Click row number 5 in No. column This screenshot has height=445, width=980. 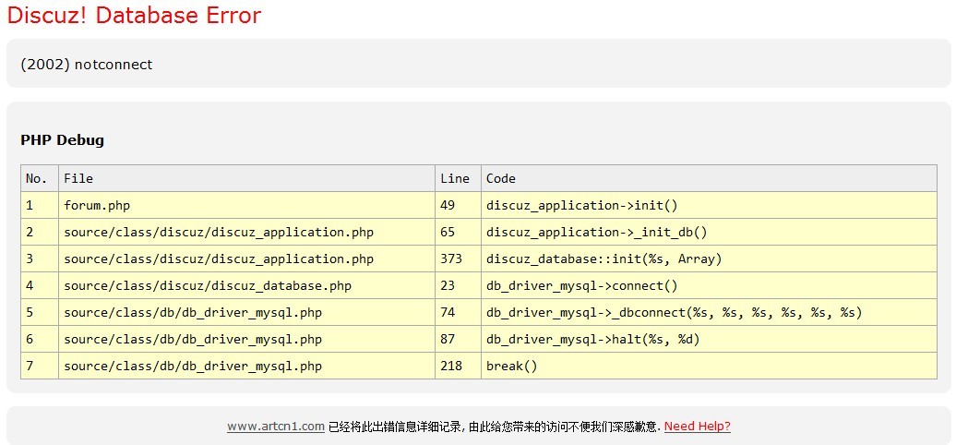coord(40,312)
